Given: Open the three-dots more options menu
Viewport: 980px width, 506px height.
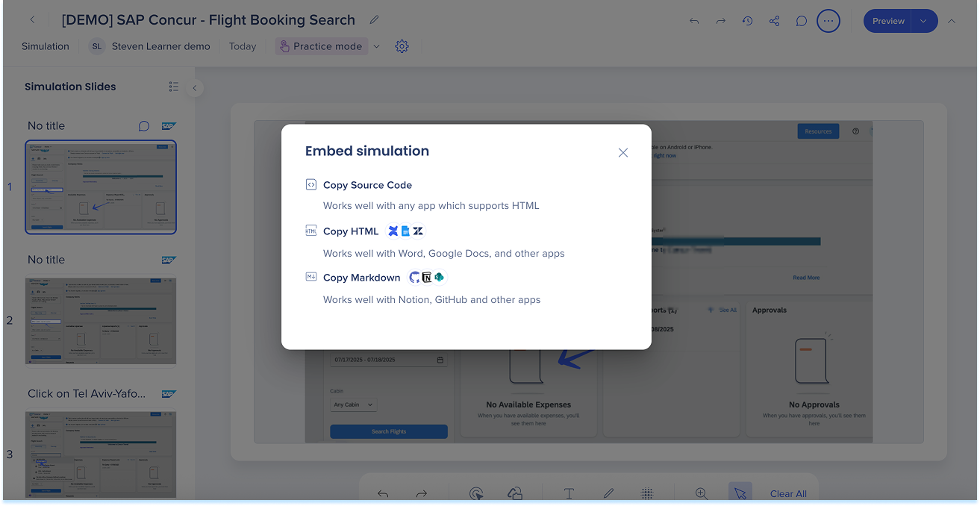Looking at the screenshot, I should click(828, 21).
